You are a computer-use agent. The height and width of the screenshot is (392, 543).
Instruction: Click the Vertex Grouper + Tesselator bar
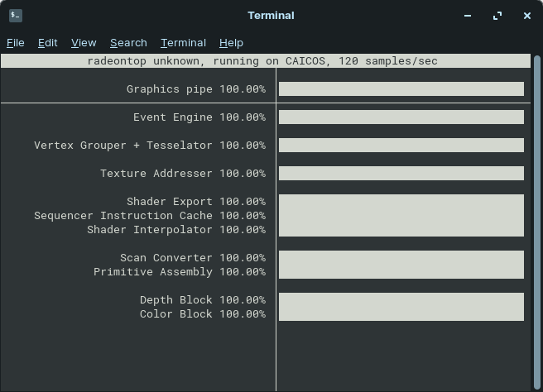[x=401, y=146]
